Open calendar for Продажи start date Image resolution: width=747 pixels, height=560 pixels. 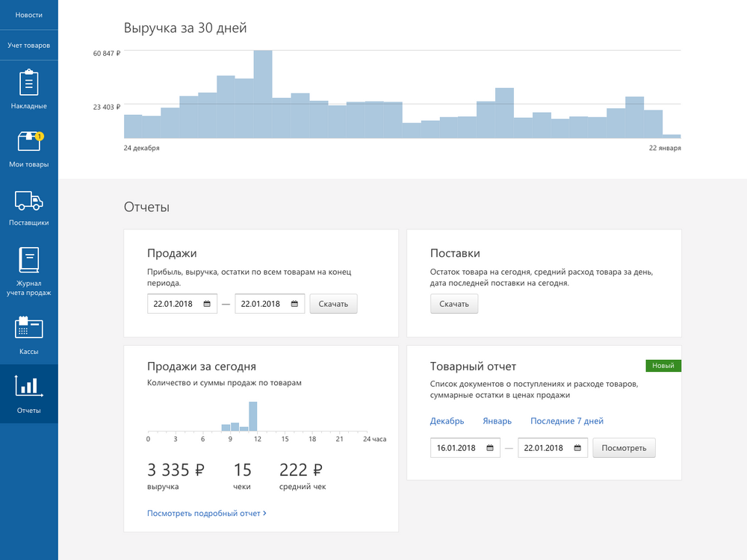[x=207, y=304]
